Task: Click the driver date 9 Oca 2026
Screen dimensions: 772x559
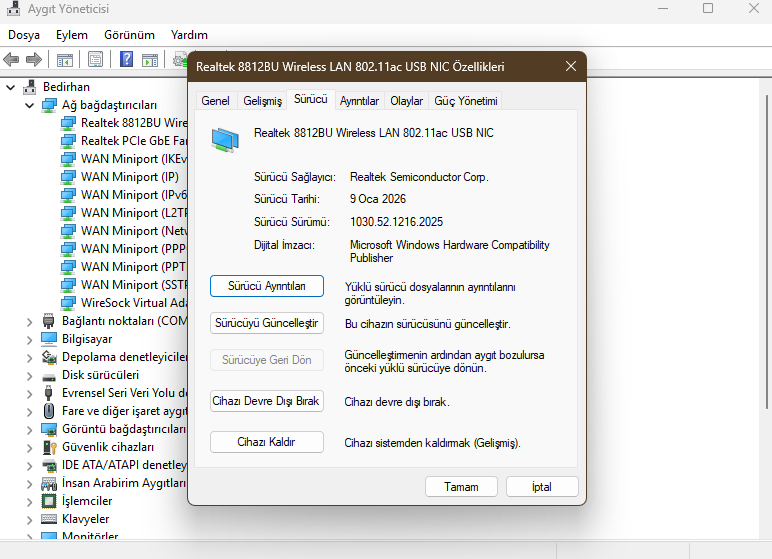Action: point(378,199)
